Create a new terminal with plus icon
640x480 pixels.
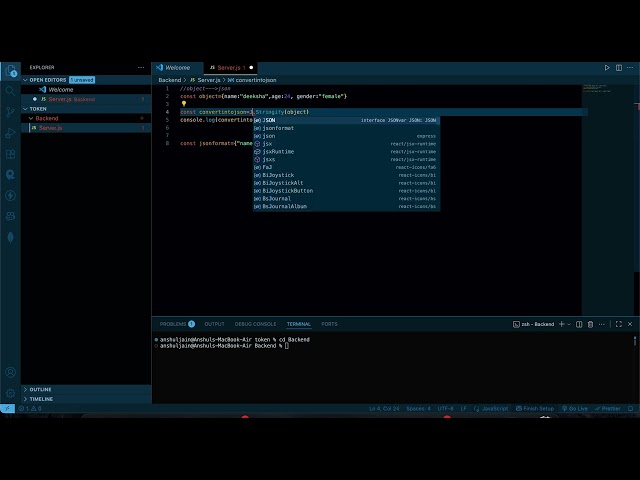[x=562, y=324]
